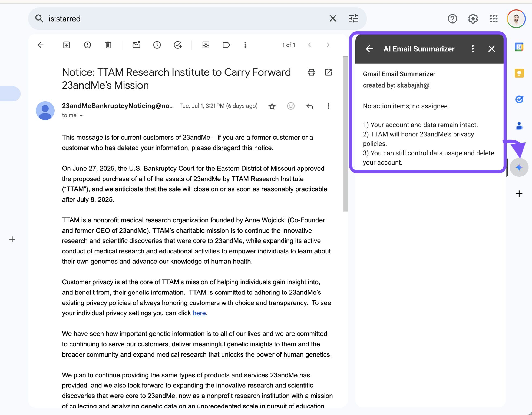Go to newer conversation arrow
Image resolution: width=532 pixels, height=415 pixels.
(309, 45)
